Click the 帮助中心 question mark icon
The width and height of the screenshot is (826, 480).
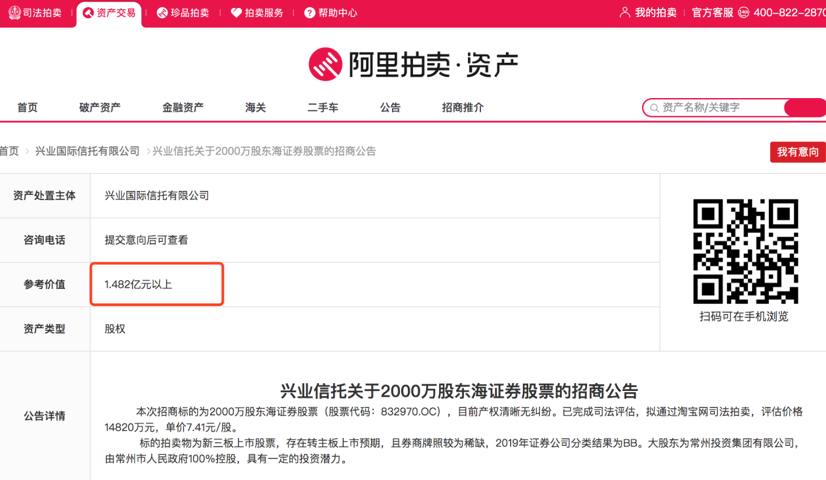click(310, 13)
